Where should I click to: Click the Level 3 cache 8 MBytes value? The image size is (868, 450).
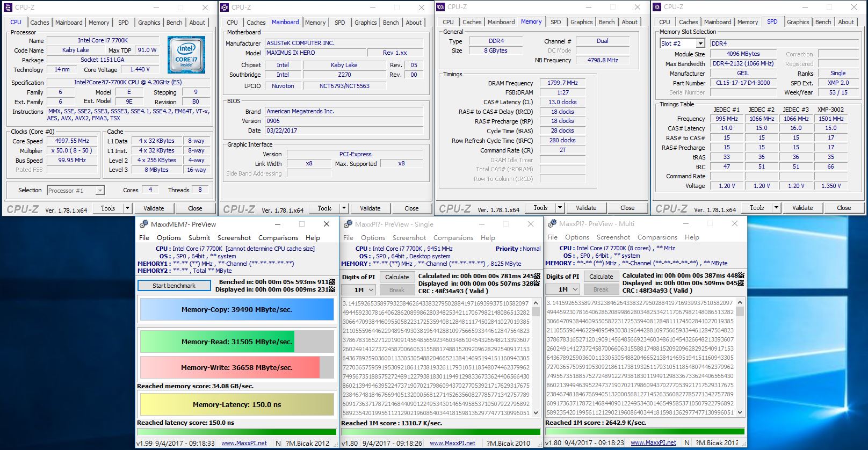(x=156, y=170)
